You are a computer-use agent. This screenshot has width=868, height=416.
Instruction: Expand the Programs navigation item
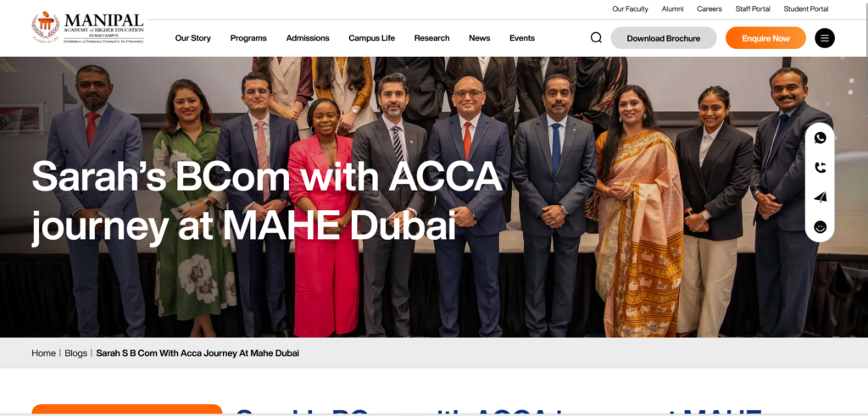[248, 38]
